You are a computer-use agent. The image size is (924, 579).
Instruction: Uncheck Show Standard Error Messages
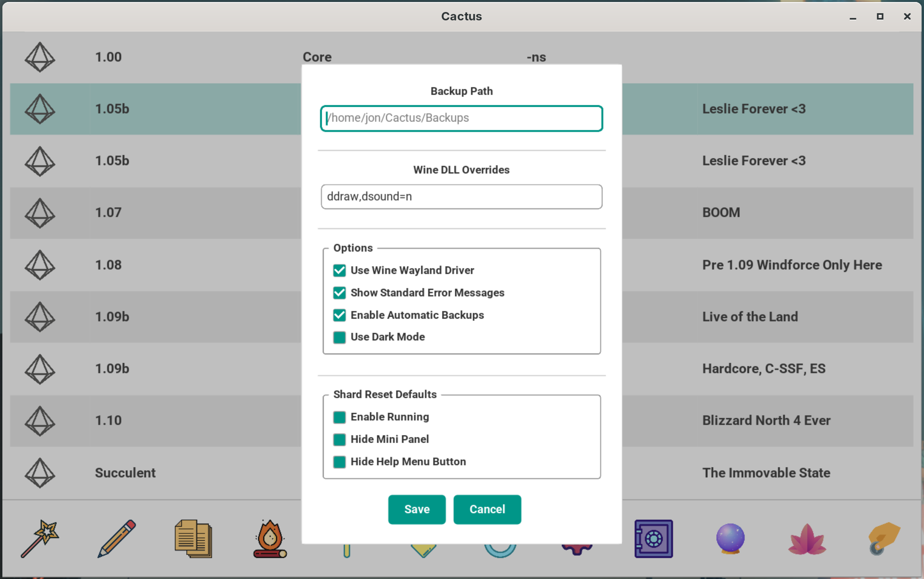(339, 293)
